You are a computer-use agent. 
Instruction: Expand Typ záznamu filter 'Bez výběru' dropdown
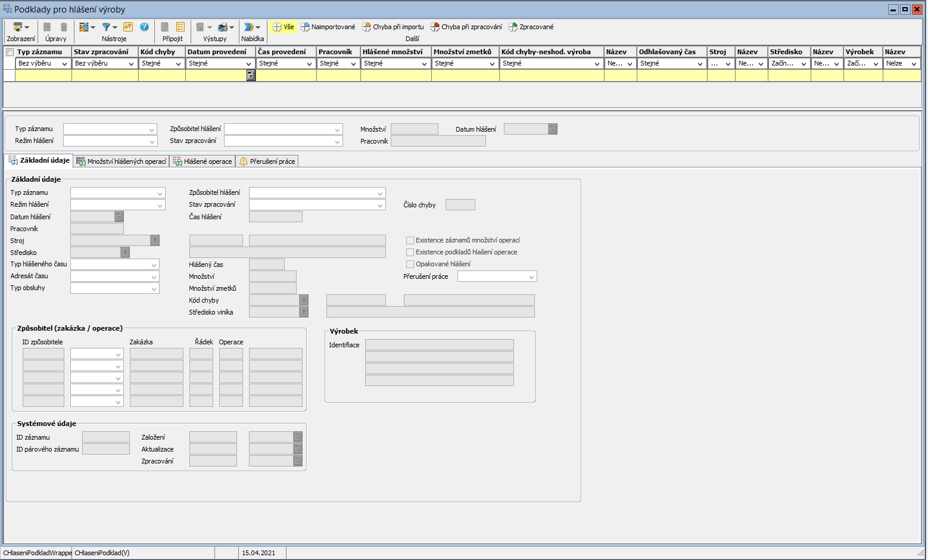click(64, 64)
